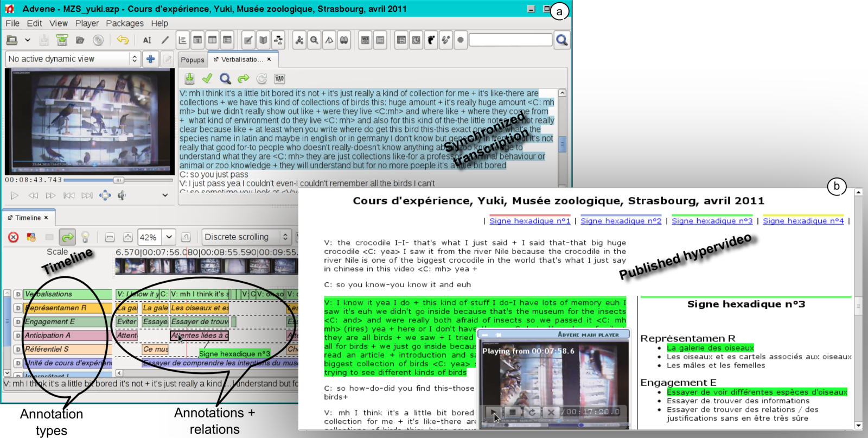Expand the player controls chevron
This screenshot has width=868, height=438.
(x=165, y=195)
